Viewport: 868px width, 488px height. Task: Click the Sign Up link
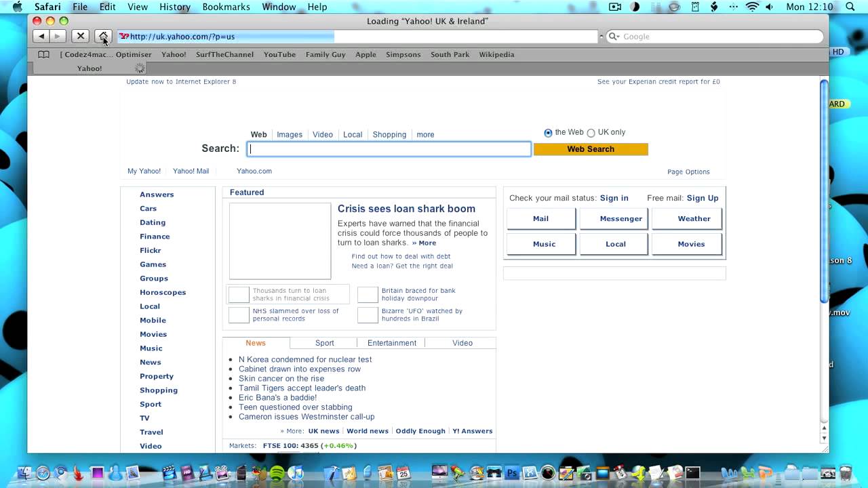coord(703,198)
